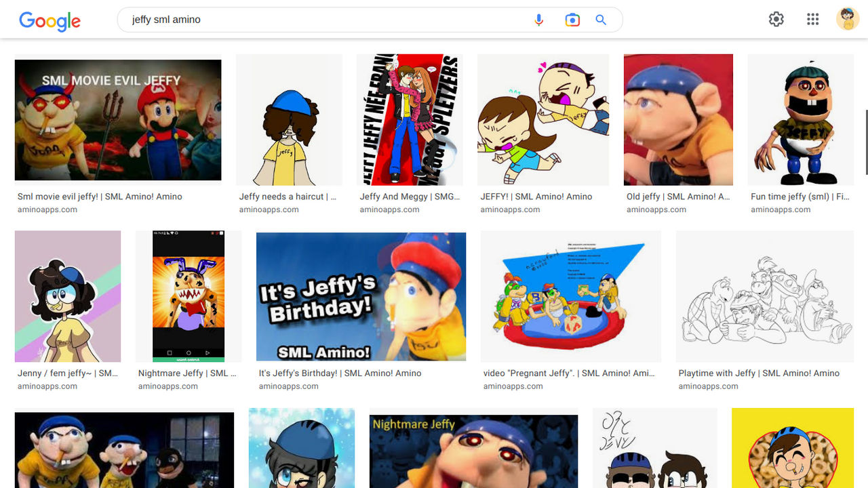868x488 pixels.
Task: Click the "Sml movie evil jeffy!" title link
Action: click(x=100, y=197)
